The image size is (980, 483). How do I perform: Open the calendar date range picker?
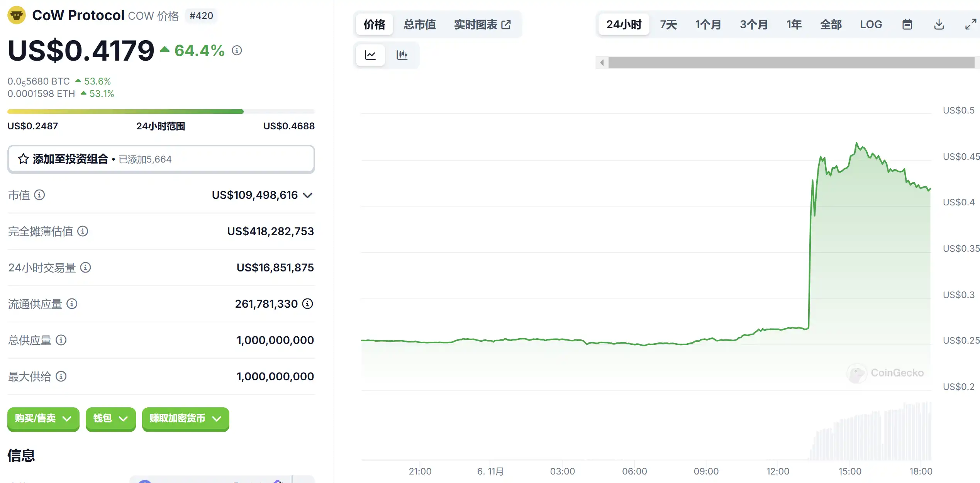coord(907,25)
